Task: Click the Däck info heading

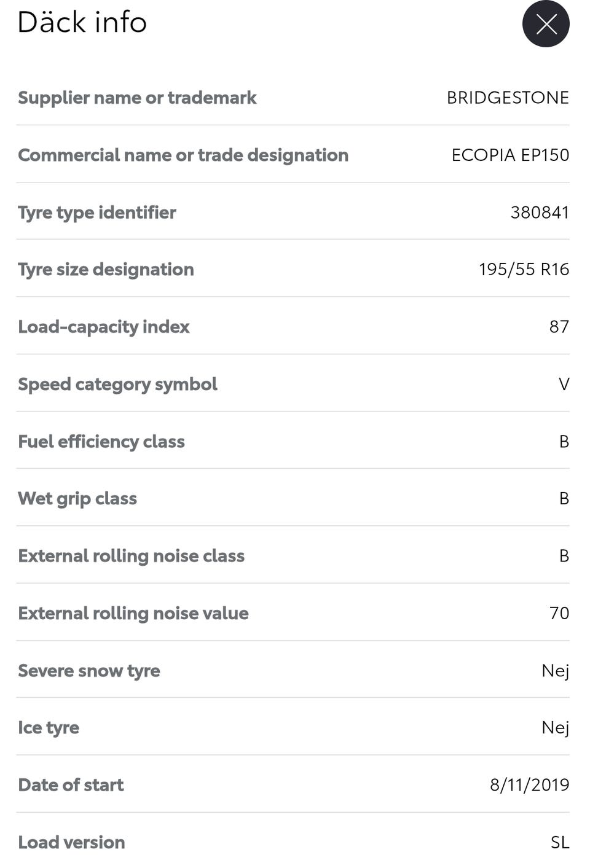Action: click(x=82, y=22)
